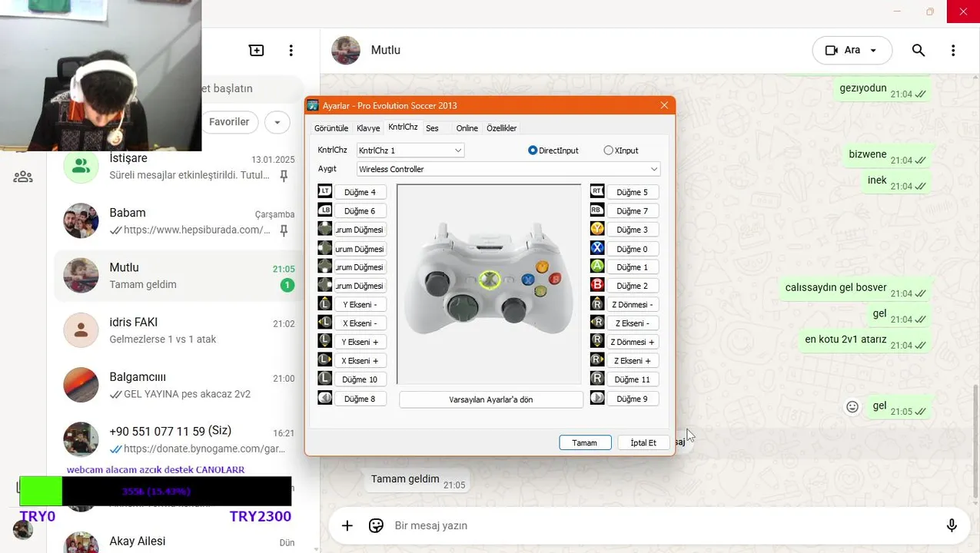Click Mutlu's profile picture in chat header
The height and width of the screenshot is (553, 980).
coord(346,50)
